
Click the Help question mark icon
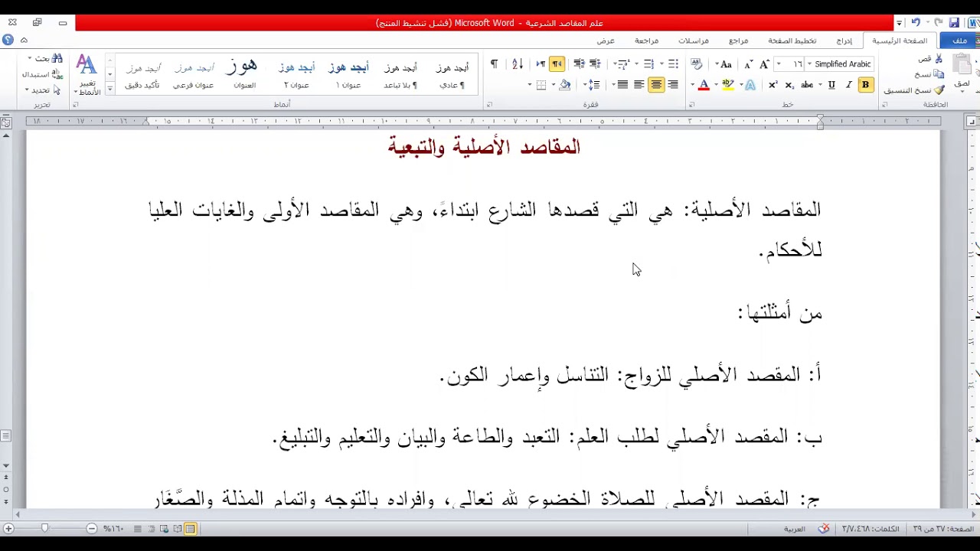point(8,40)
